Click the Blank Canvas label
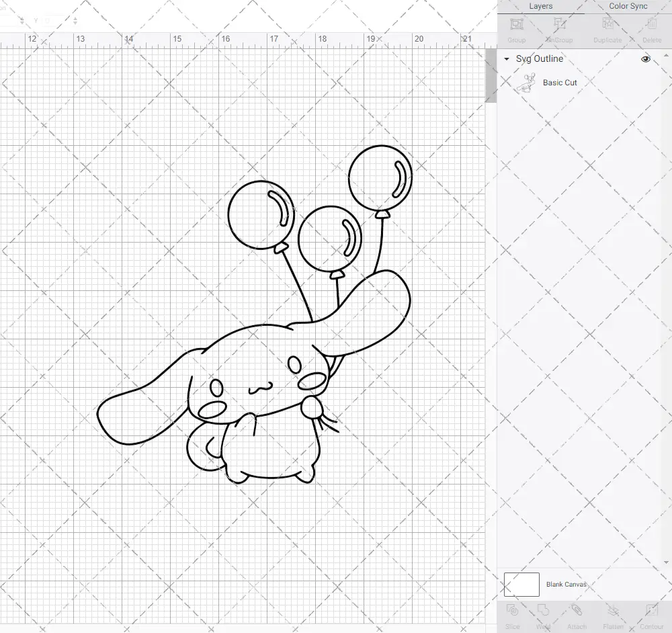The width and height of the screenshot is (672, 633). click(x=566, y=585)
